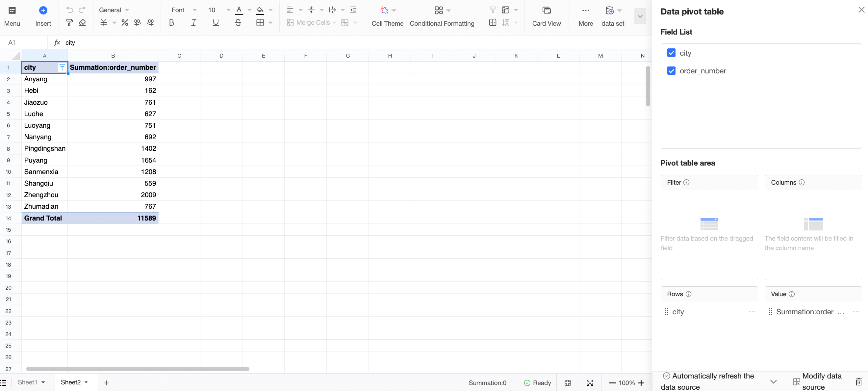Uncheck the city field checkbox
868x391 pixels.
pos(671,53)
